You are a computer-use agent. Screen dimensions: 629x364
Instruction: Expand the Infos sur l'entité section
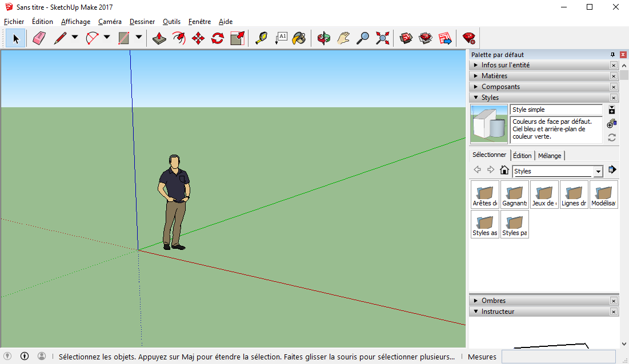click(514, 64)
